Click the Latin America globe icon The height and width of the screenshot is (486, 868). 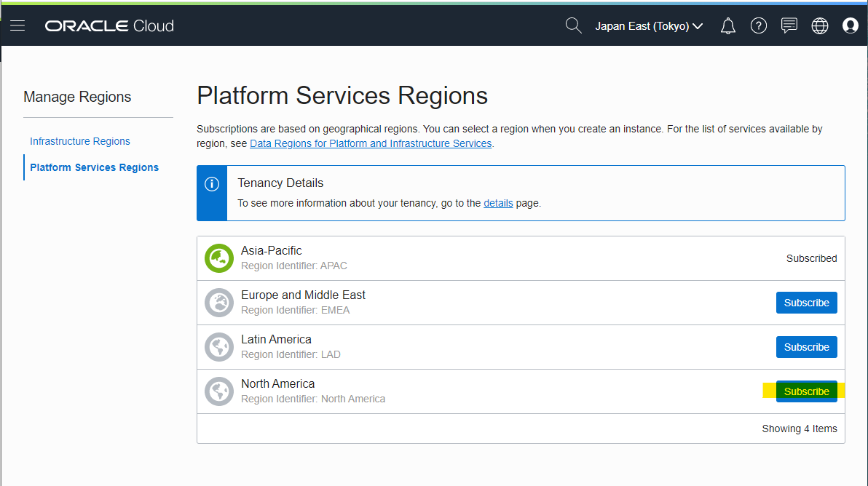pos(219,347)
